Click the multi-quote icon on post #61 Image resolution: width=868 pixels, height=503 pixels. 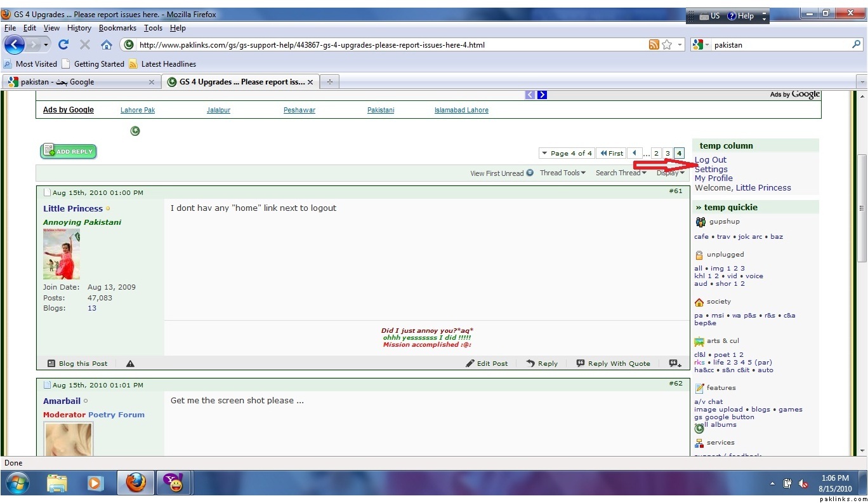(674, 364)
